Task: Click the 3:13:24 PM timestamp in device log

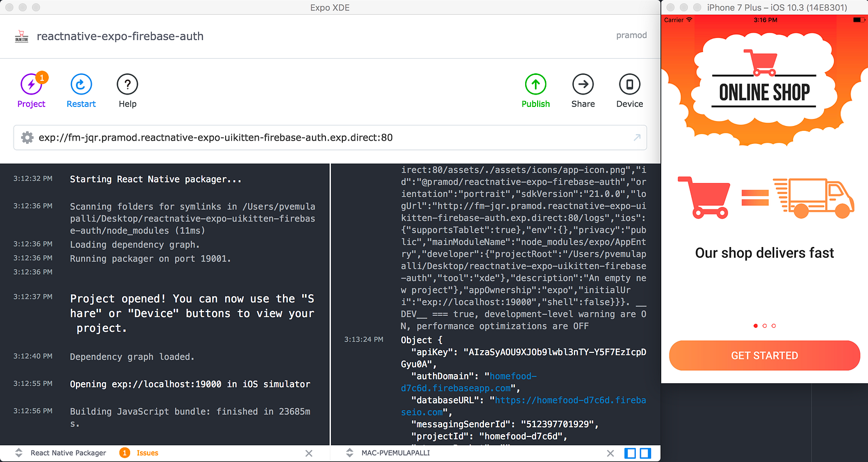Action: (363, 339)
